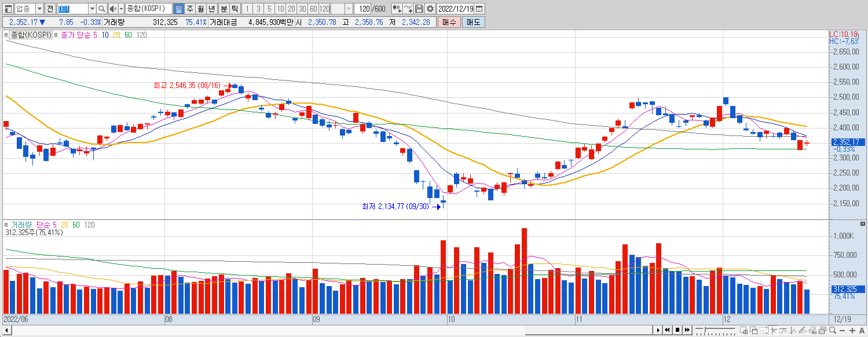
Task: Open the 업종 type dropdown
Action: (x=39, y=9)
